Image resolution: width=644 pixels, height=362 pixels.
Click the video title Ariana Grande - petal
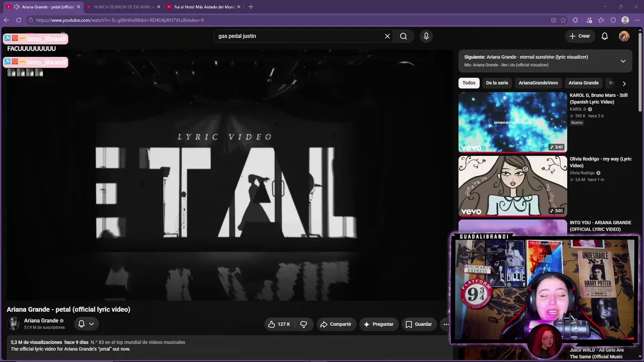68,310
